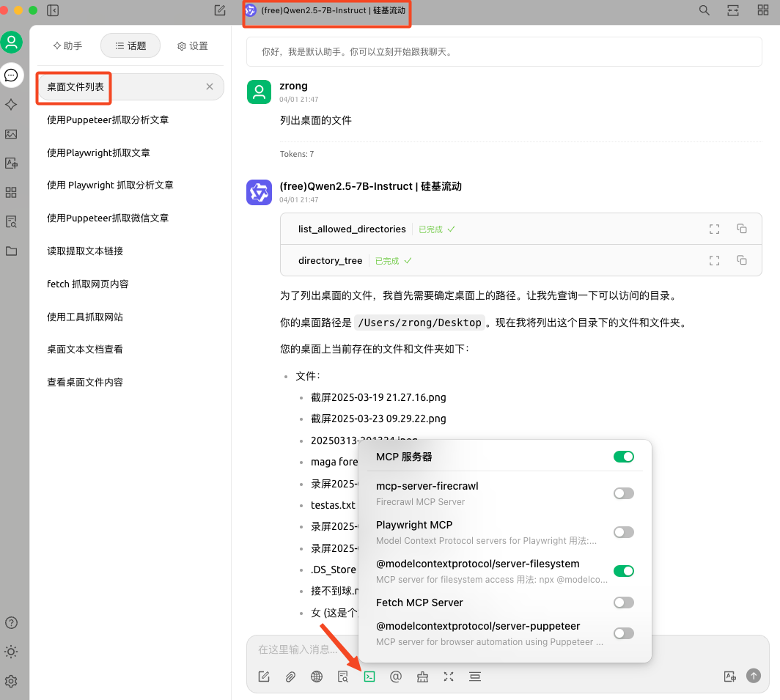This screenshot has width=780, height=700.
Task: Click the zrong user avatar in the chat
Action: tap(260, 92)
